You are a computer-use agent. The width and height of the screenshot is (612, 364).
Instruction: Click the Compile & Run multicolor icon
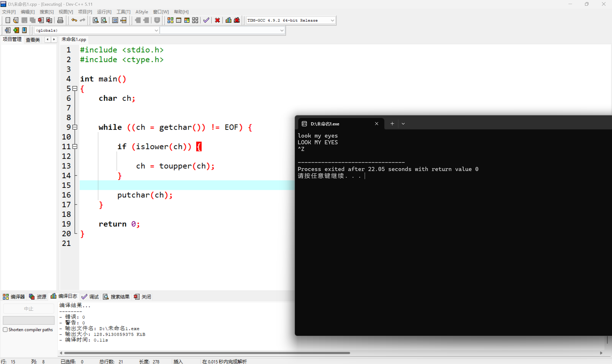pos(187,20)
